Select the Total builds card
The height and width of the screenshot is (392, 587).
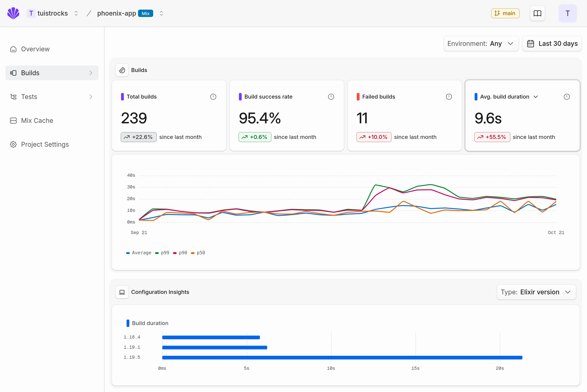[x=169, y=116]
